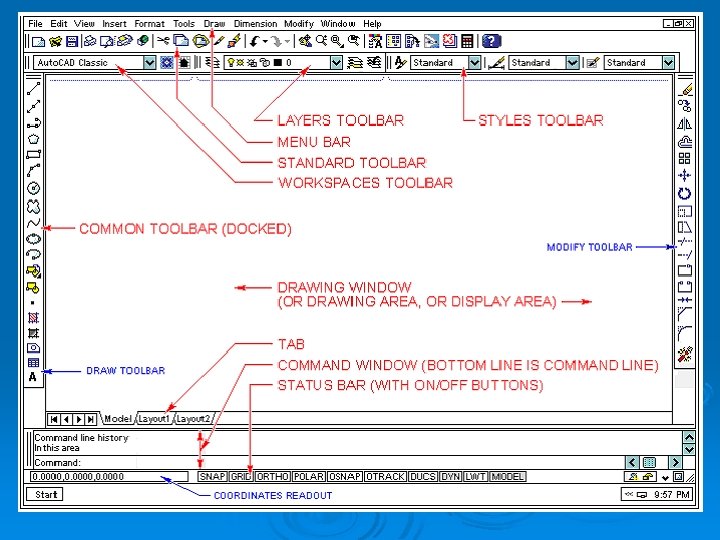Select the Table tool in Draw toolbar
This screenshot has height=540, width=720.
coord(34,362)
